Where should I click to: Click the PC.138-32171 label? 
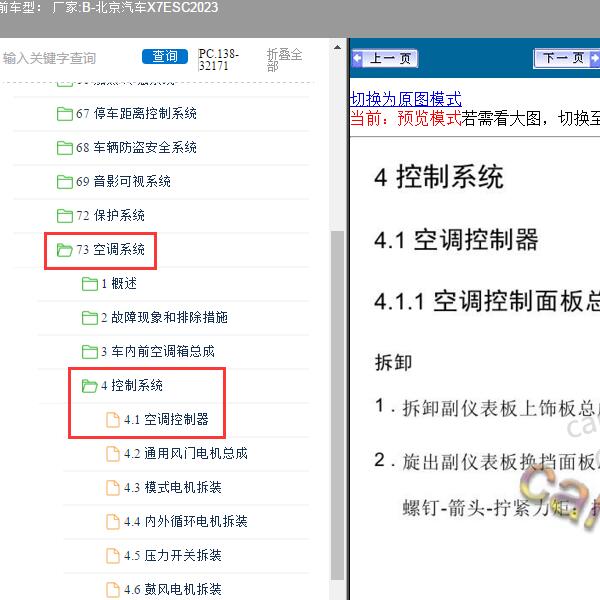218,59
